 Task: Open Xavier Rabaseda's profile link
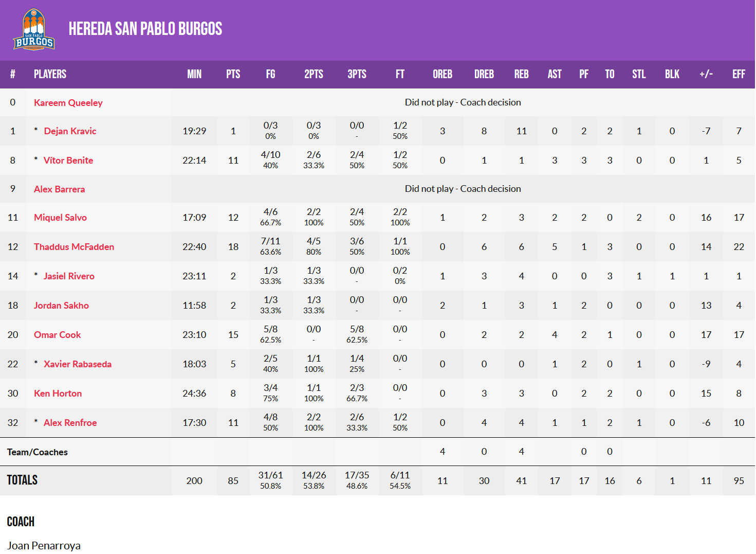[78, 364]
